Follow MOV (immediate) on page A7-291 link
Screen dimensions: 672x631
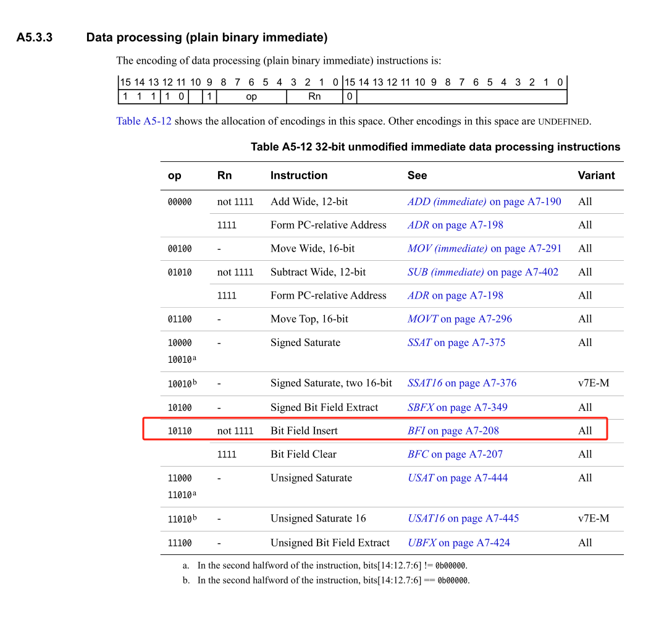click(485, 249)
